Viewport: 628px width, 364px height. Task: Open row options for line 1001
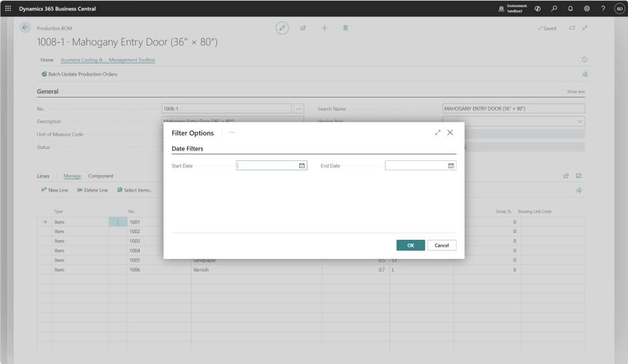tap(118, 222)
